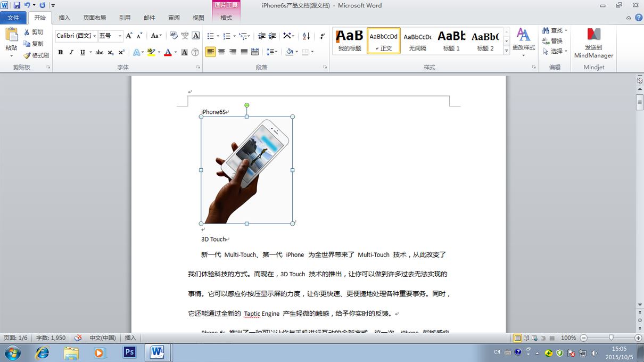
Task: Apply superscript formatting
Action: coord(121,52)
